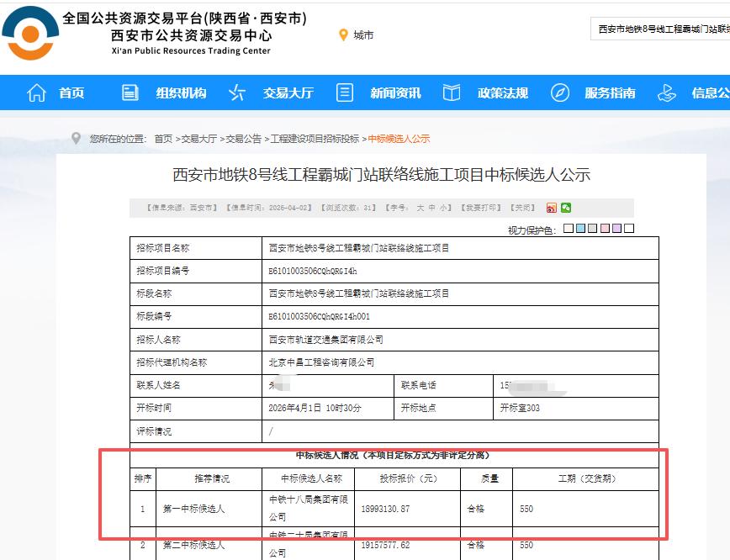Screen dimensions: 730x560
Task: Click the 政策法规 book icon
Action: coord(451,92)
